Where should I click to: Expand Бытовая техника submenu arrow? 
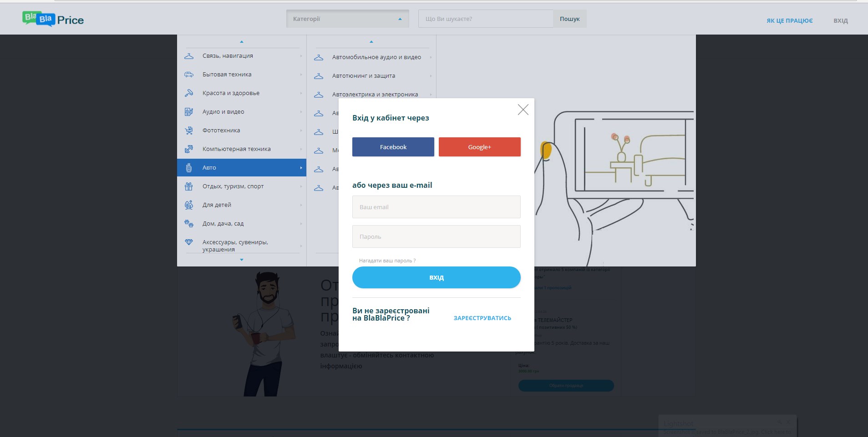pos(301,75)
